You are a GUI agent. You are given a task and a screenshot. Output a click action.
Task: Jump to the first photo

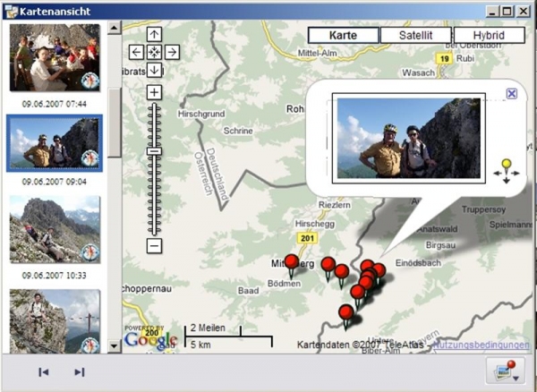43,371
